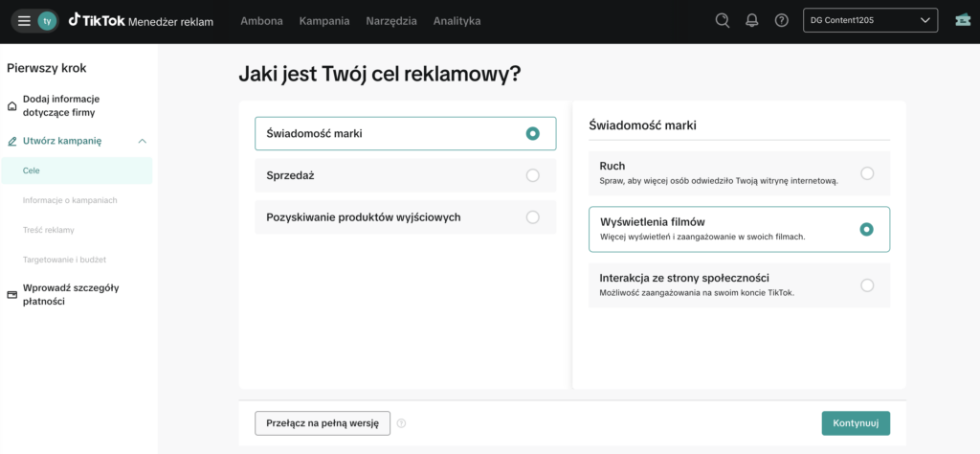Click the Kontynuuj button

pos(855,423)
